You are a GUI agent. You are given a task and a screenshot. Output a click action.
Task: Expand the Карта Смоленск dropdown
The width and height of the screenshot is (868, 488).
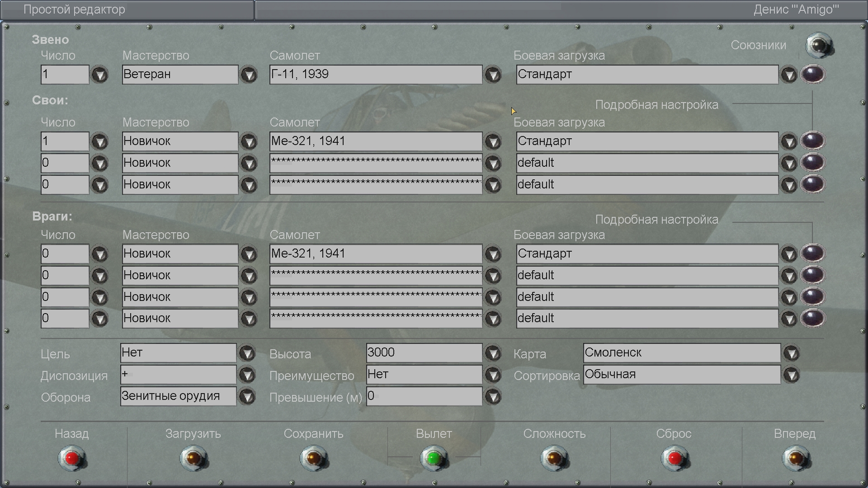[791, 353]
